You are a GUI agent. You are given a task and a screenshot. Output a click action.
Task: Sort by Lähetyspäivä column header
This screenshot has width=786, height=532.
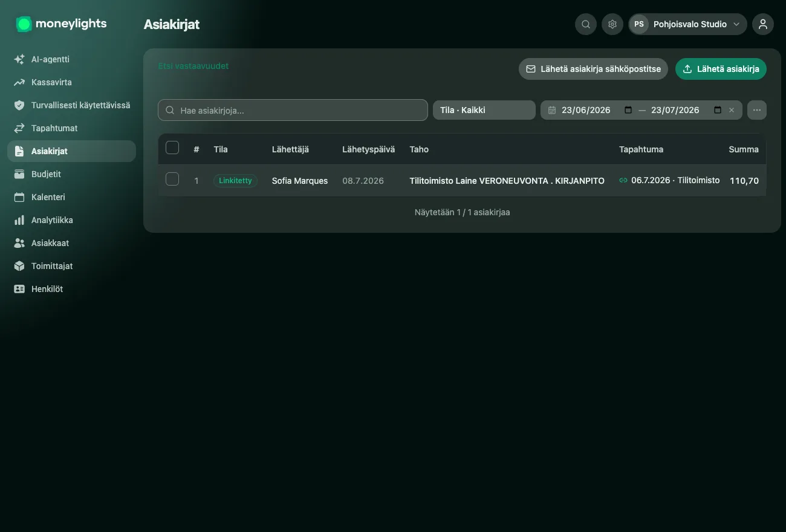coord(368,149)
